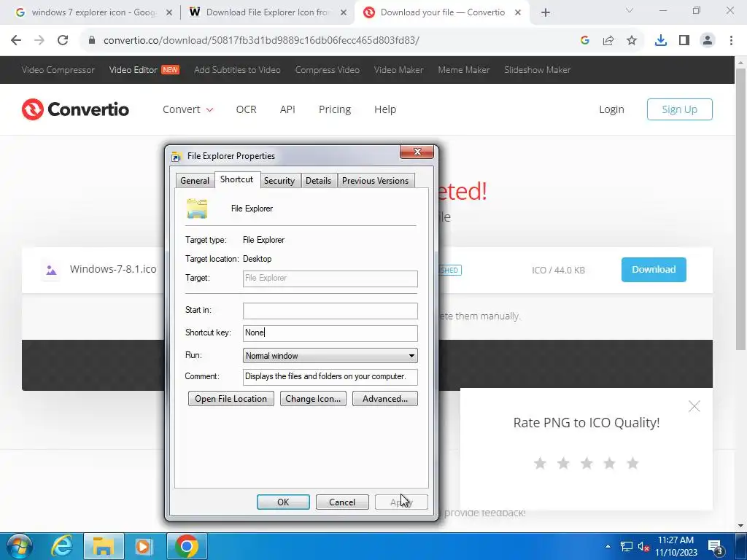Close the Convertio download tab
The height and width of the screenshot is (560, 747).
point(518,12)
